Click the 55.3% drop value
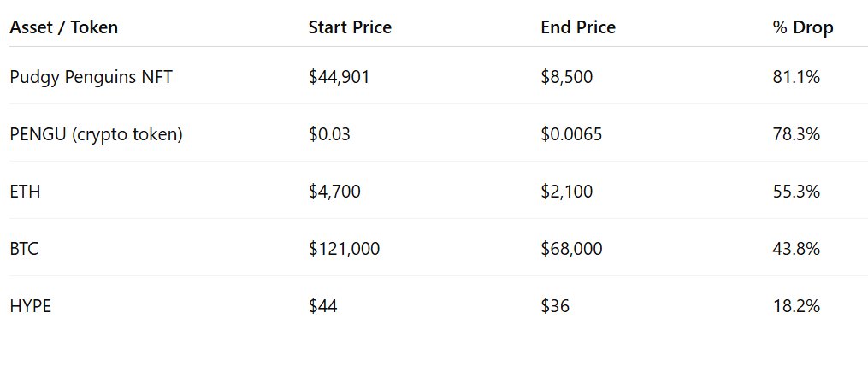This screenshot has height=366, width=868. point(796,192)
